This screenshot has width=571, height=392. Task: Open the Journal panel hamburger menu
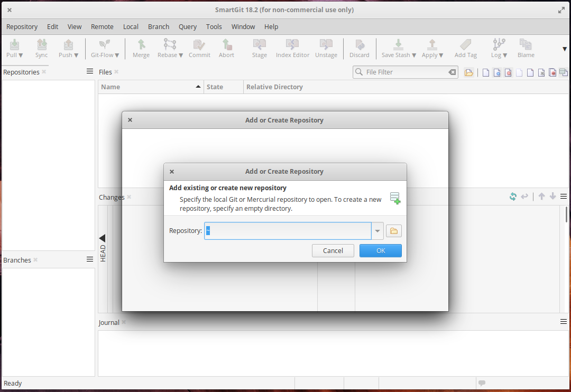pyautogui.click(x=564, y=321)
